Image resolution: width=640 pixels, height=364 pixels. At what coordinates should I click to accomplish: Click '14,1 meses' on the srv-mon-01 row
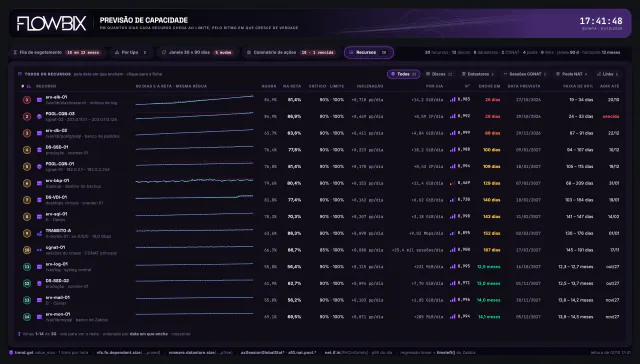(489, 317)
